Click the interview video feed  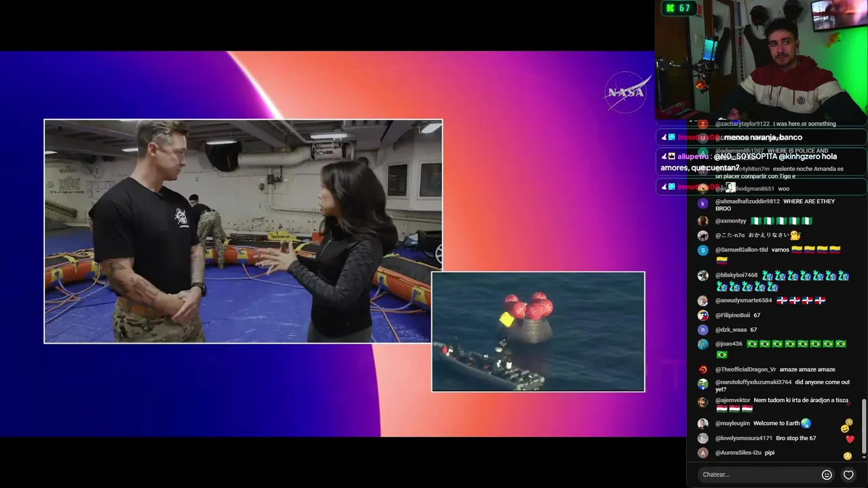click(x=243, y=231)
